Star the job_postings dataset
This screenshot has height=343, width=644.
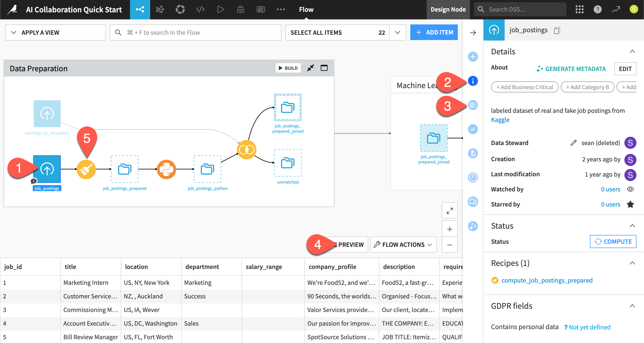[x=630, y=204]
